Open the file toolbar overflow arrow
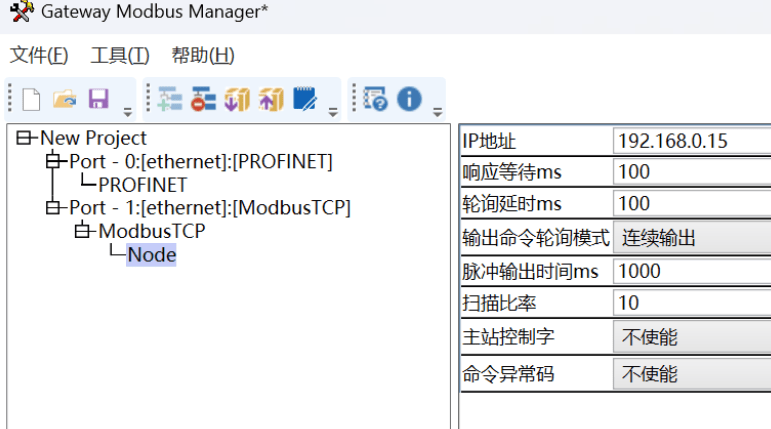The height and width of the screenshot is (429, 771). [127, 112]
